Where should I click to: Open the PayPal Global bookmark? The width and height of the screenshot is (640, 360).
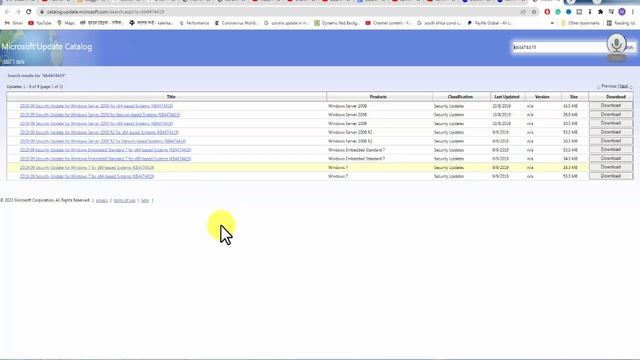coord(489,23)
